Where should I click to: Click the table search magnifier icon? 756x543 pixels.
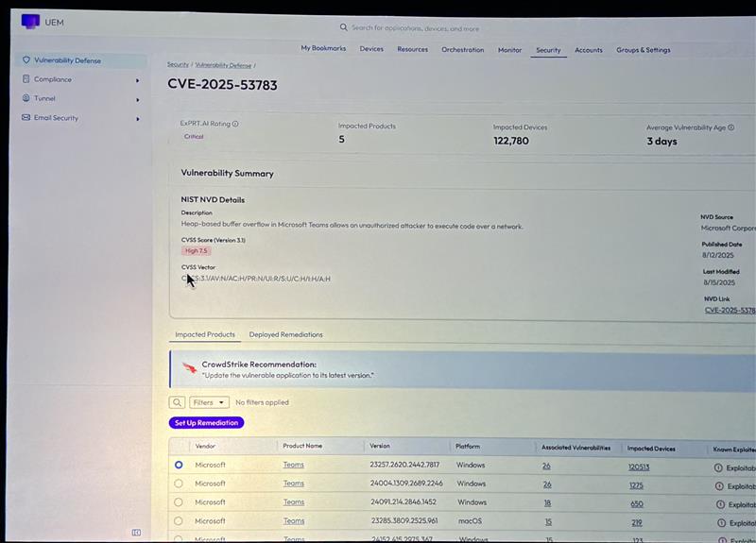point(177,402)
